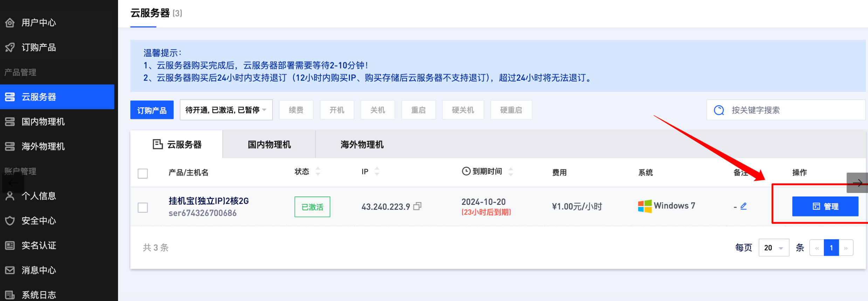The height and width of the screenshot is (301, 868).
Task: Open 安全中心 shield icon in sidebar
Action: click(10, 221)
